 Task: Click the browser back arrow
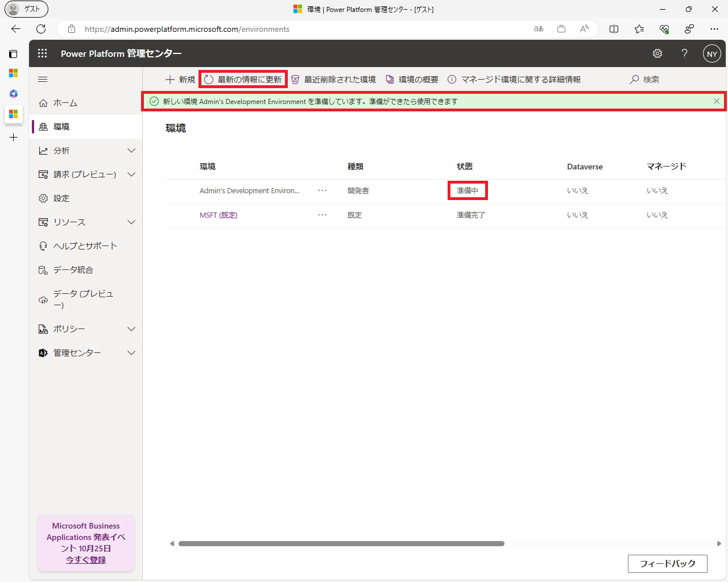click(x=16, y=29)
